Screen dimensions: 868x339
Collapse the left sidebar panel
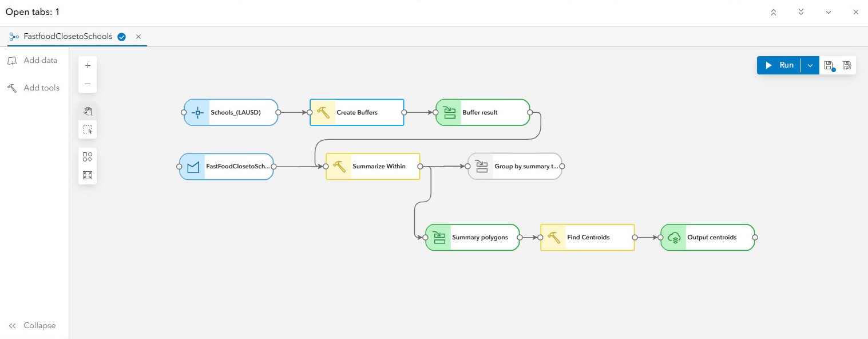(32, 325)
